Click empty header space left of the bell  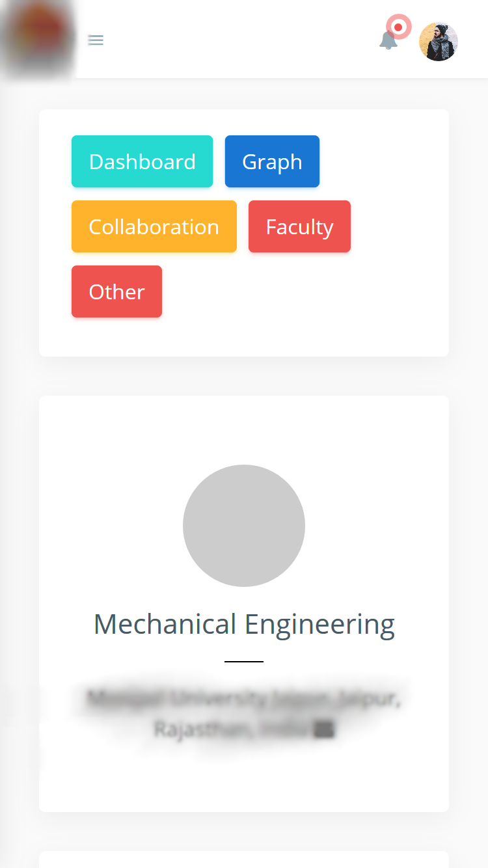tap(247, 40)
